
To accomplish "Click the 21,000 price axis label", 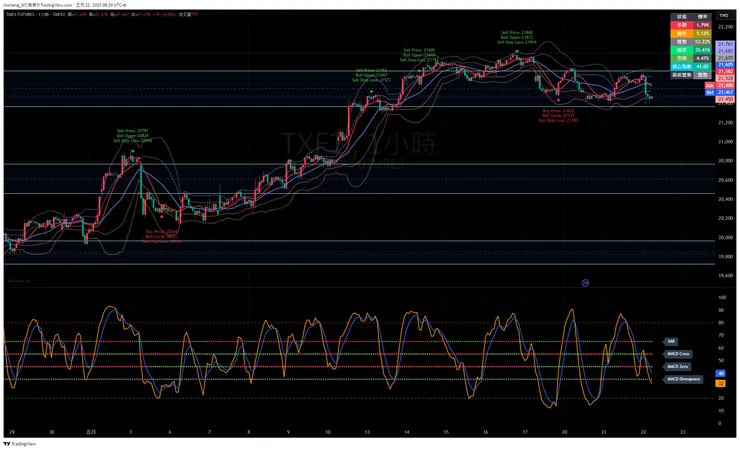I will pyautogui.click(x=725, y=142).
